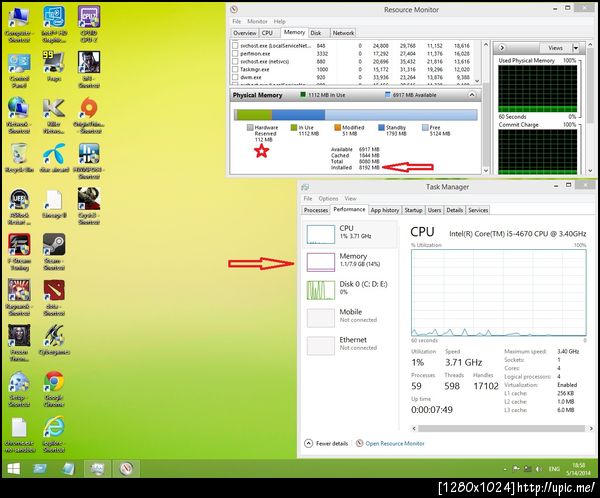Open the Intel HD Graphics desktop shortcut
This screenshot has height=498, width=600.
coord(54,24)
